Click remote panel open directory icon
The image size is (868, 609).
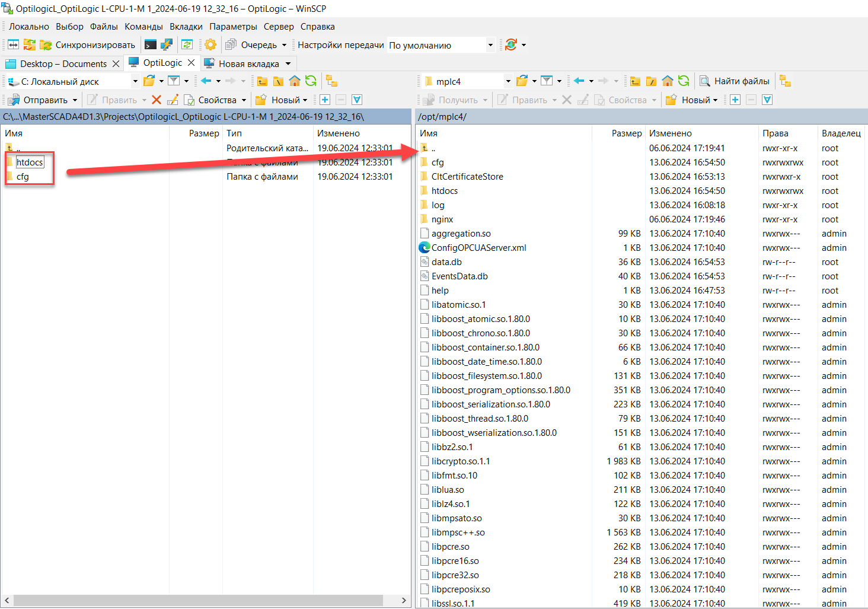tap(522, 81)
